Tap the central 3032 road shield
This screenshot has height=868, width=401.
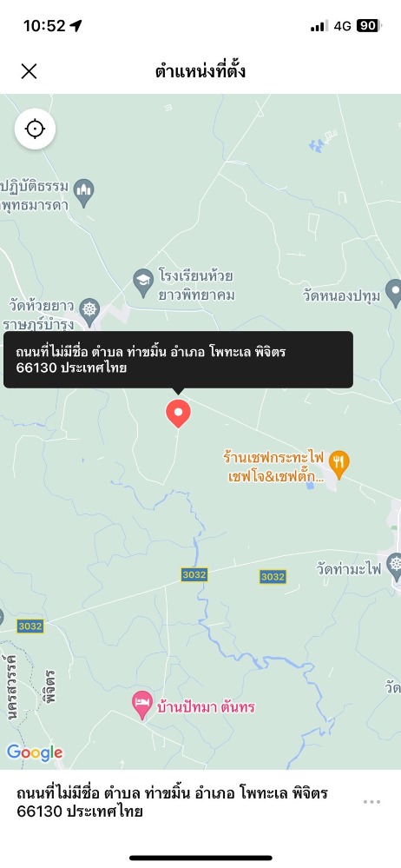194,575
